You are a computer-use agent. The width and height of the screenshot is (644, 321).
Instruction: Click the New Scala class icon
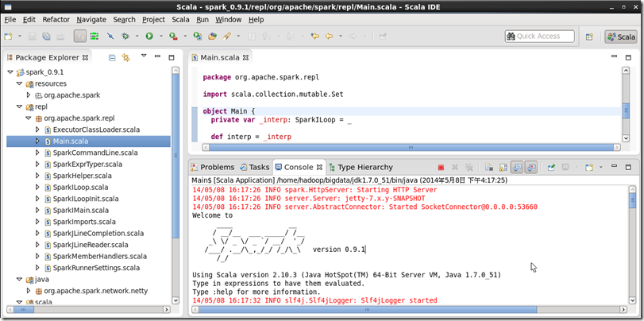[x=198, y=37]
